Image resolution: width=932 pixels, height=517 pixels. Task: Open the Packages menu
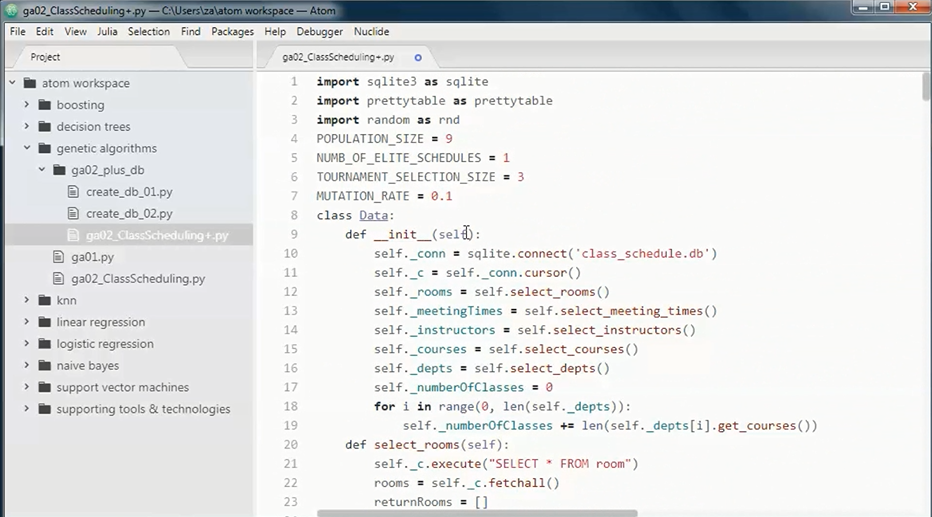(x=232, y=31)
